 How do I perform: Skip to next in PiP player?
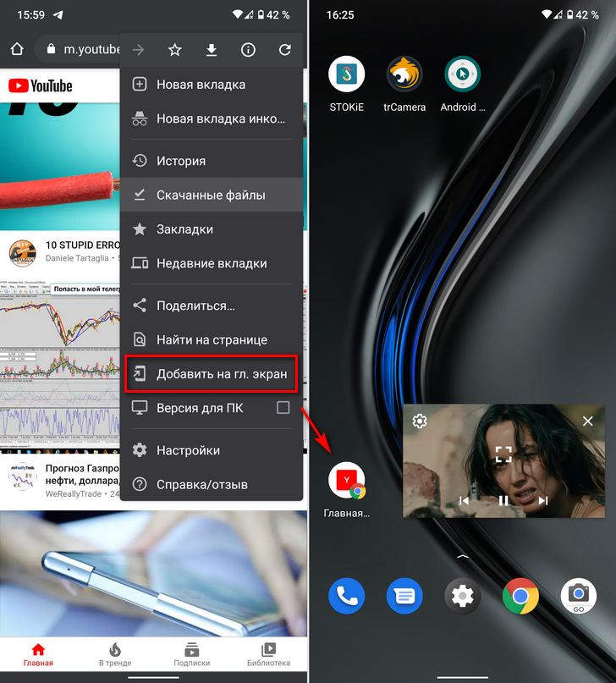543,501
